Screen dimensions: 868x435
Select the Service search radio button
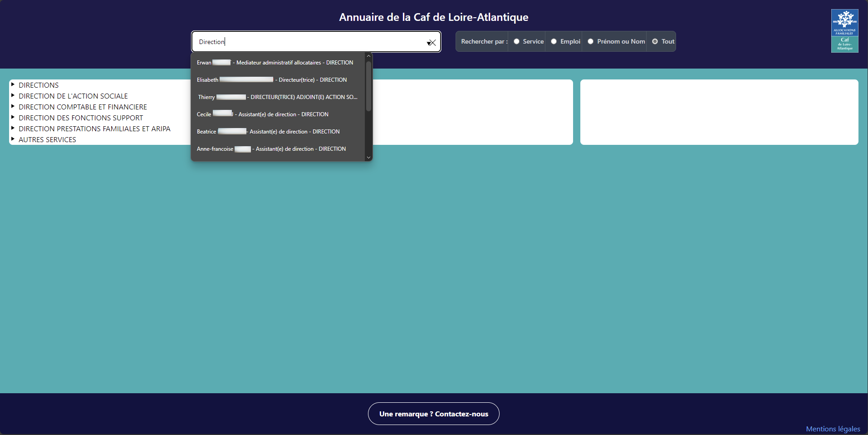pos(516,41)
